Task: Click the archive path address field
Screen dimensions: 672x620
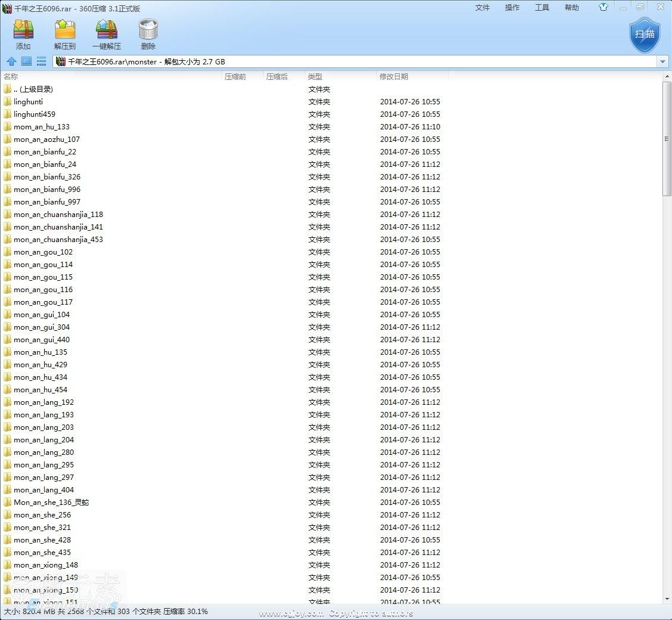Action: click(x=357, y=61)
